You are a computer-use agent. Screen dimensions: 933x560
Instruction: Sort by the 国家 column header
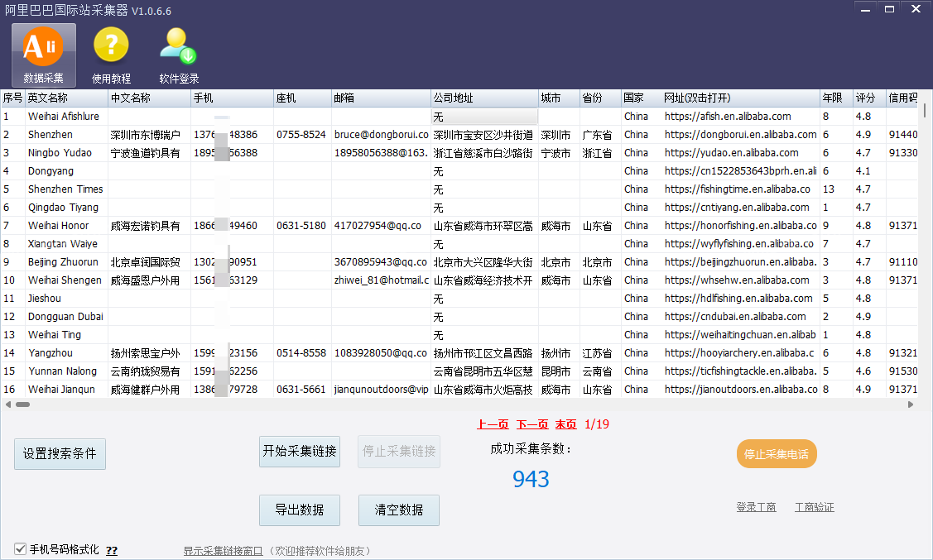click(642, 98)
